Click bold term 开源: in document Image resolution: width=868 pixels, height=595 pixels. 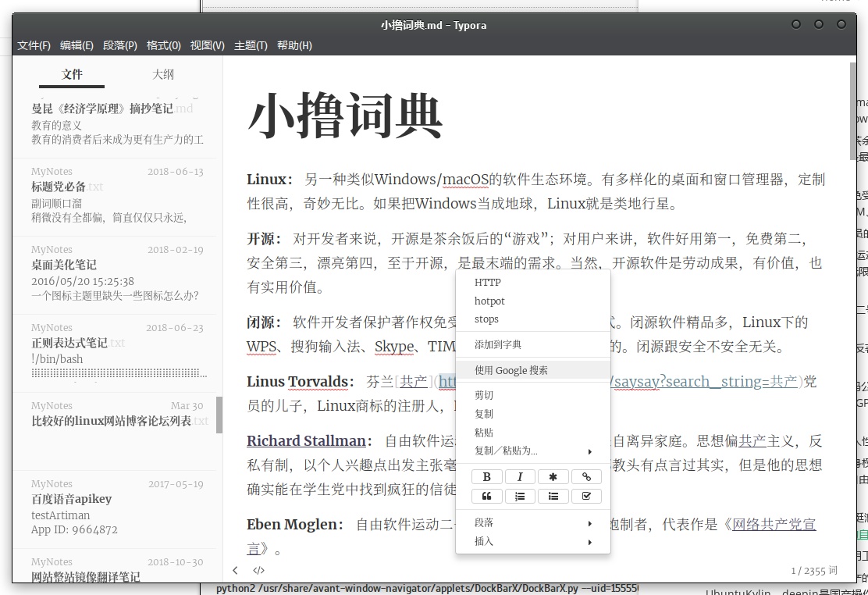[264, 240]
